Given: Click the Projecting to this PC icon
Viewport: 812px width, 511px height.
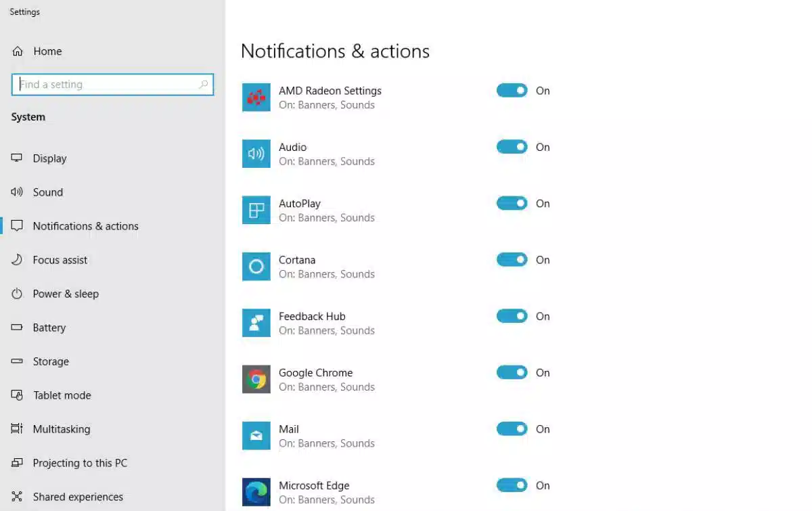Looking at the screenshot, I should pos(17,463).
